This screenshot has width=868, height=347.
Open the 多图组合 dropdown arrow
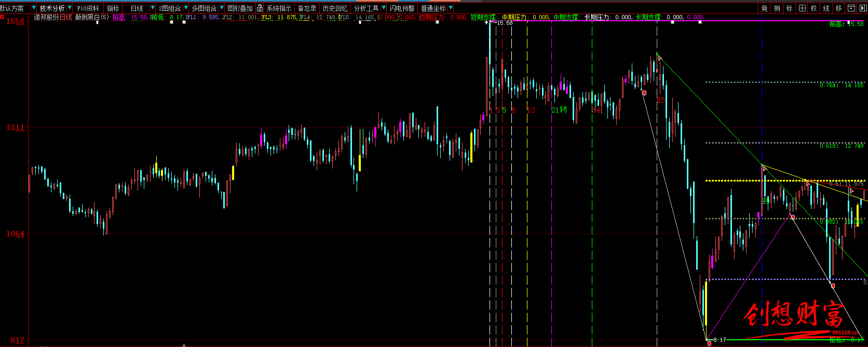click(x=222, y=8)
